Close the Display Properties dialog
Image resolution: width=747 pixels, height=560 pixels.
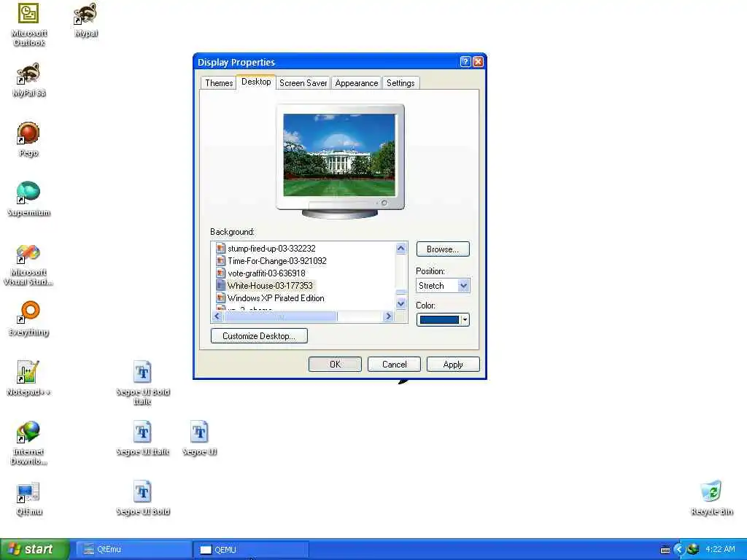tap(479, 61)
